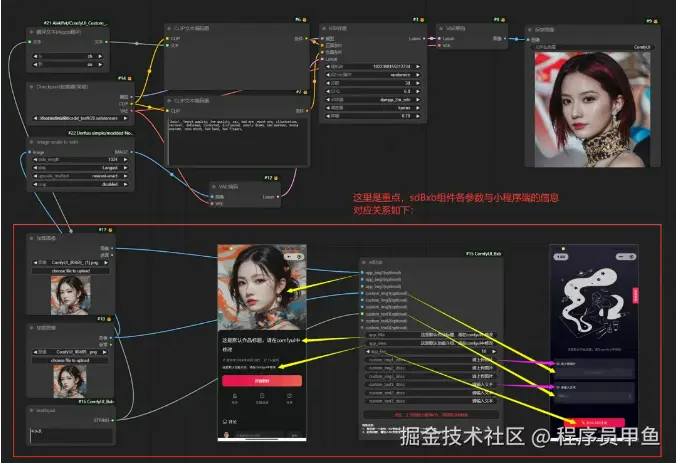
Task: Click the generated portrait preview in Save Image node
Action: point(592,109)
